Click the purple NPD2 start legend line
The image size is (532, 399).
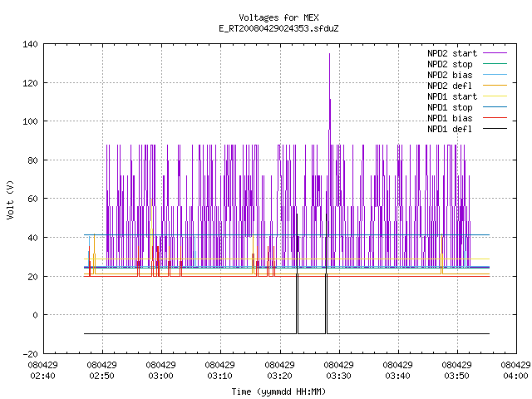[x=495, y=53]
